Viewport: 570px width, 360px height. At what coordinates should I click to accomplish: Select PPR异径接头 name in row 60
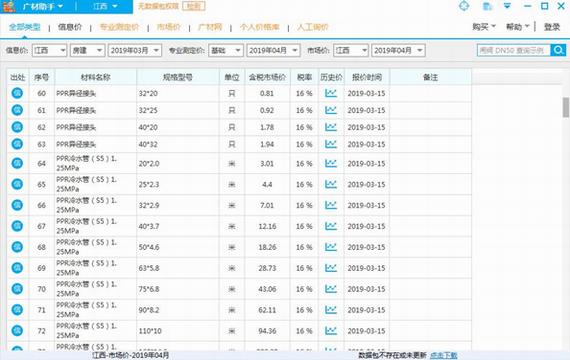coord(76,93)
